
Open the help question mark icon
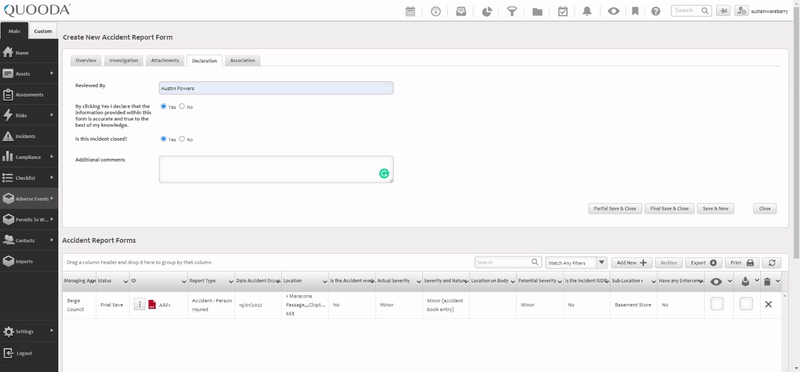click(656, 11)
